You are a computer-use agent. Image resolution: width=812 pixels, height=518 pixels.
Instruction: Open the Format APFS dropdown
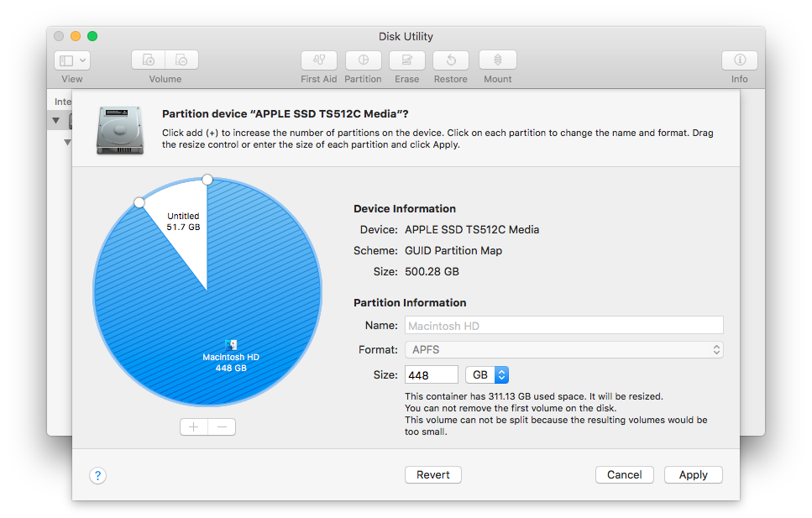[564, 349]
